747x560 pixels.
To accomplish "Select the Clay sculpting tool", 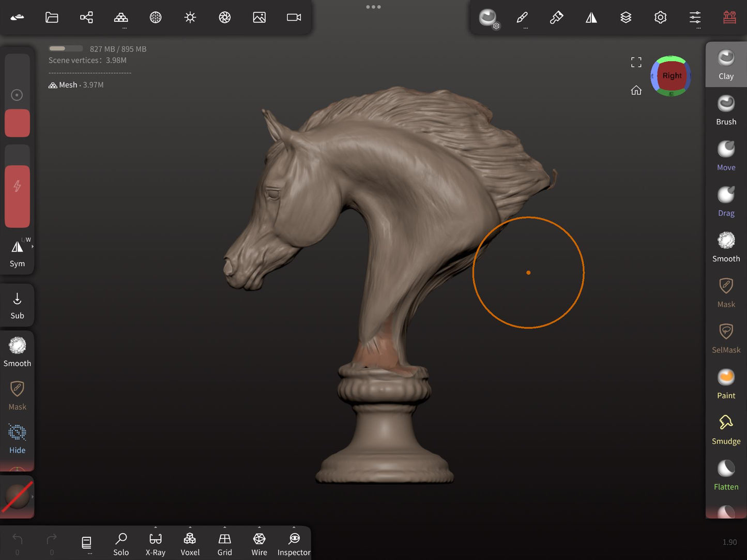I will tap(726, 65).
